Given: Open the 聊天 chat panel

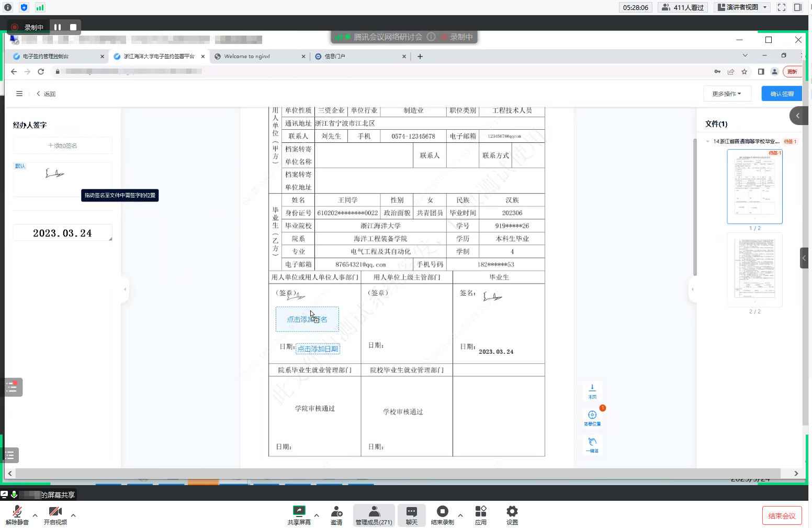Looking at the screenshot, I should [412, 515].
